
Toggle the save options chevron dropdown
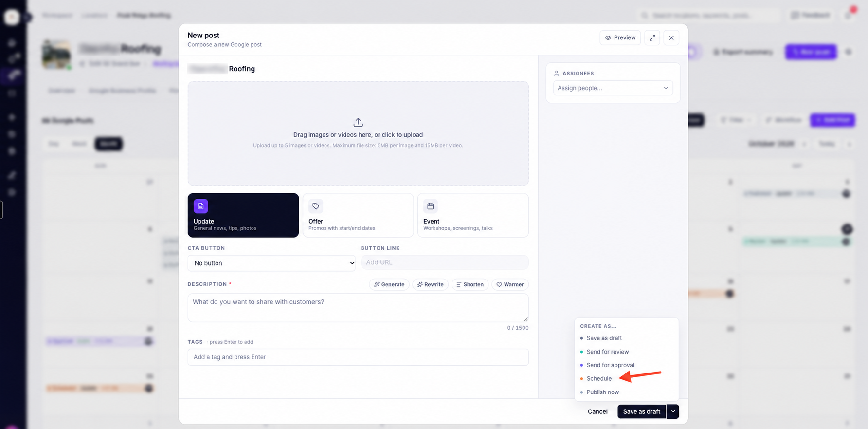pos(673,411)
